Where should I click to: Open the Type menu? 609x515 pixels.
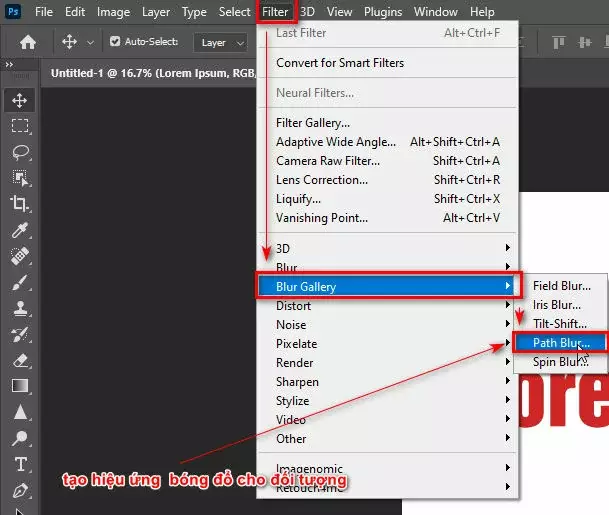click(x=194, y=12)
